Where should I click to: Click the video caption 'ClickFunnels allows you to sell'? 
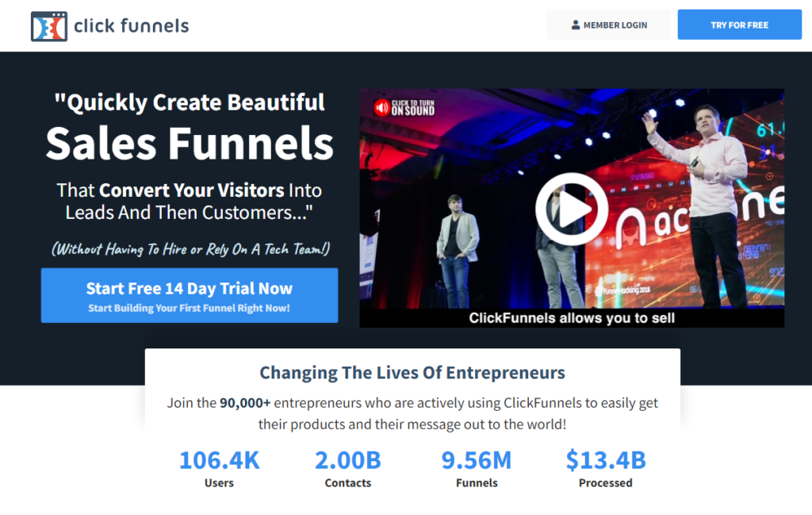(572, 318)
